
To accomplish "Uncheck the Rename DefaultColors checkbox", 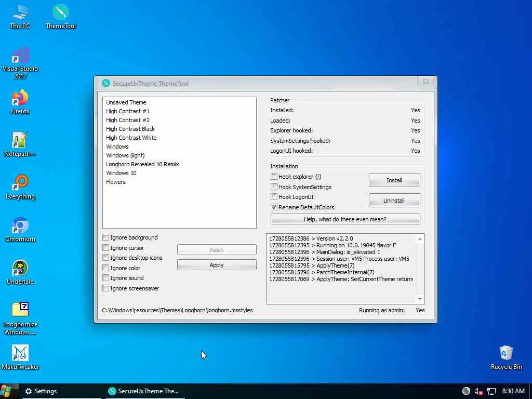I will (x=274, y=207).
